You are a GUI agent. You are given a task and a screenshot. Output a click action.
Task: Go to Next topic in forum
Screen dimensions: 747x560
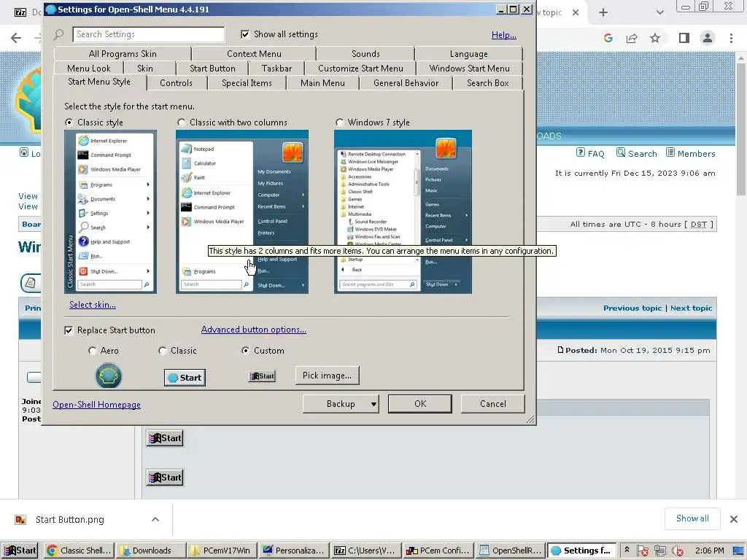pyautogui.click(x=691, y=308)
